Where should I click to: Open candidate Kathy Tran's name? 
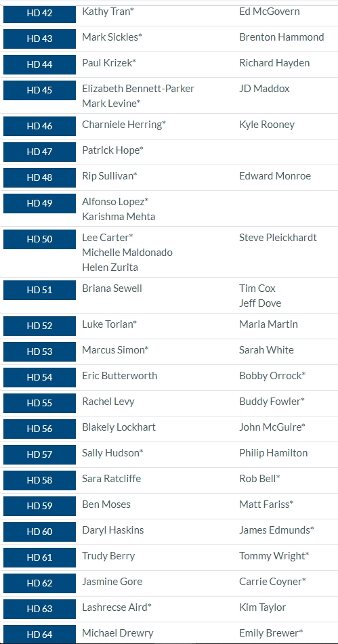(x=108, y=12)
